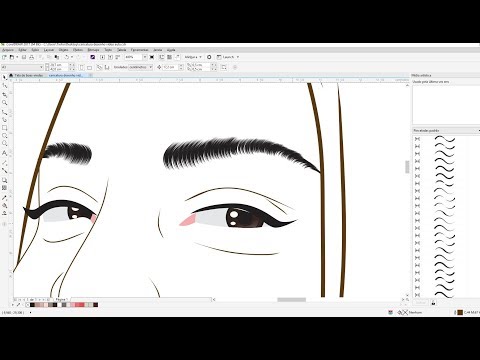
Task: Open the Ferramentas menu
Action: coord(139,50)
